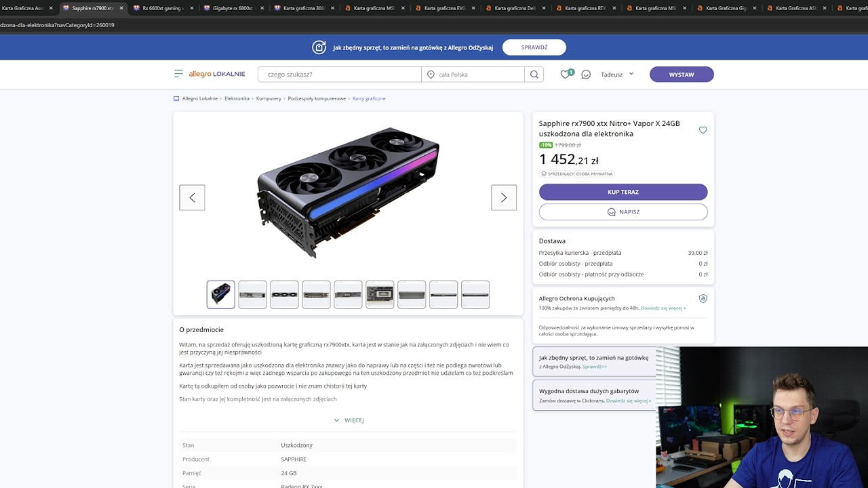
Task: Click the main graphics card product image
Action: tap(348, 193)
